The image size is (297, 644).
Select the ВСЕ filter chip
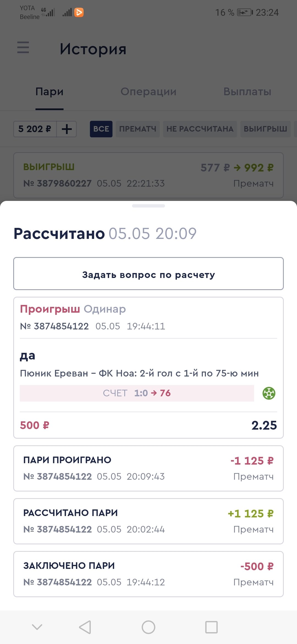point(101,129)
